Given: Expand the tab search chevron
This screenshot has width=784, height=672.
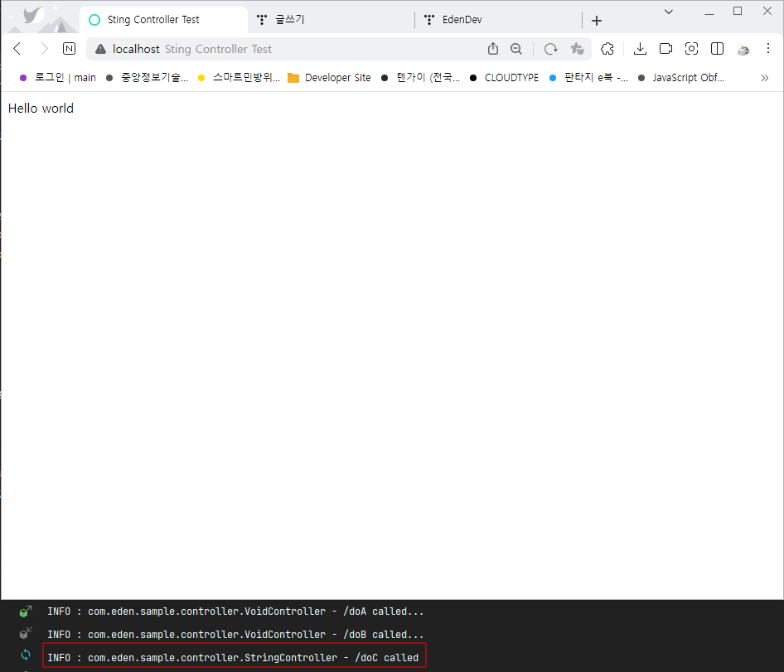Looking at the screenshot, I should 669,12.
